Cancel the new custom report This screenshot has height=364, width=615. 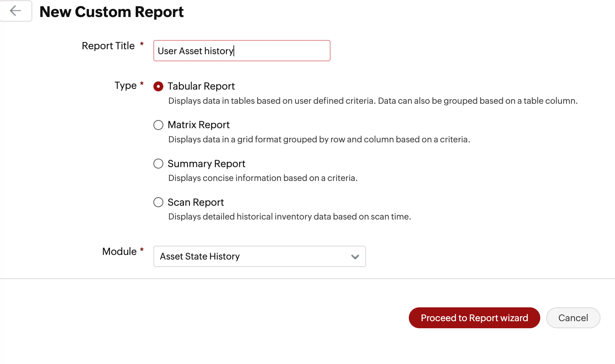click(573, 318)
